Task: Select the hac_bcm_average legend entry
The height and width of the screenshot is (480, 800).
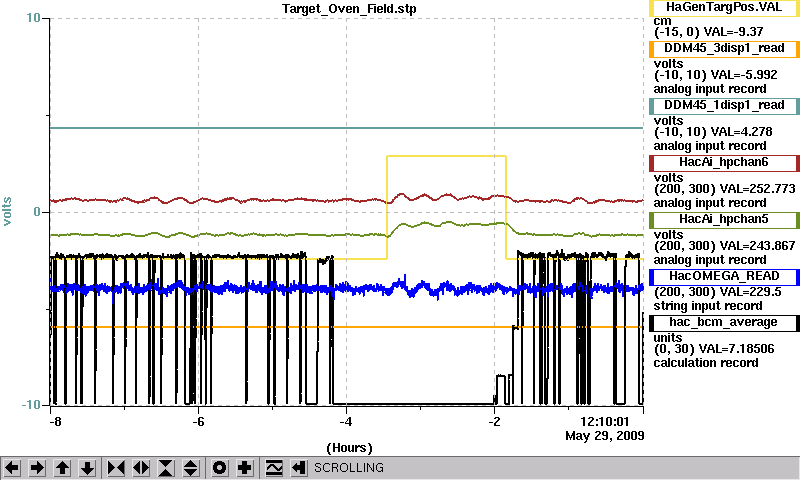Action: (724, 323)
